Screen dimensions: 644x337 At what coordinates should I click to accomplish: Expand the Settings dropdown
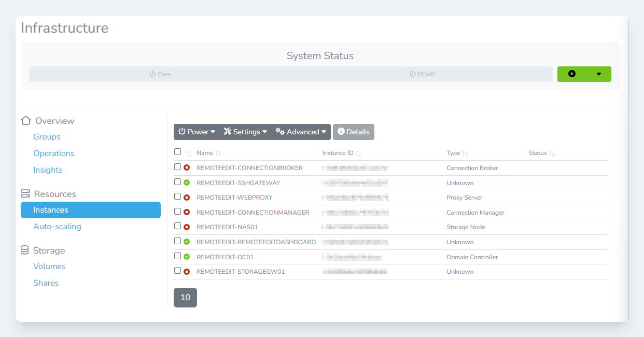(245, 132)
